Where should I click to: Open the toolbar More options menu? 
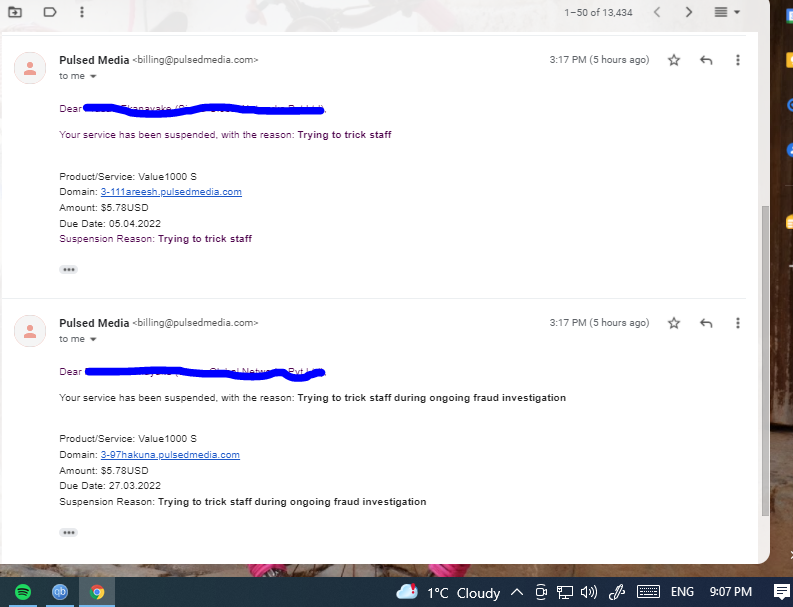point(81,12)
